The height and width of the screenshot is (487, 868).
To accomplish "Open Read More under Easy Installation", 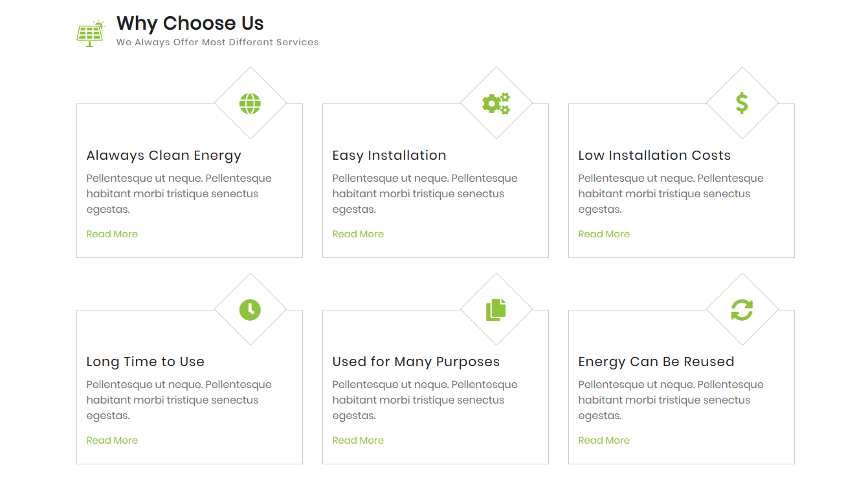I will [x=358, y=234].
